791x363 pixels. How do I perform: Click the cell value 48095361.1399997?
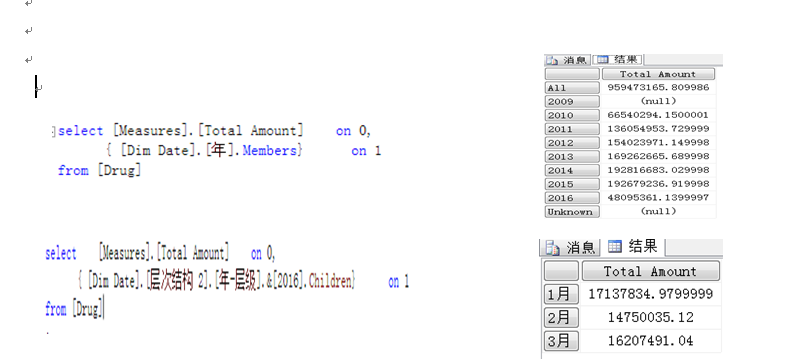pos(658,197)
